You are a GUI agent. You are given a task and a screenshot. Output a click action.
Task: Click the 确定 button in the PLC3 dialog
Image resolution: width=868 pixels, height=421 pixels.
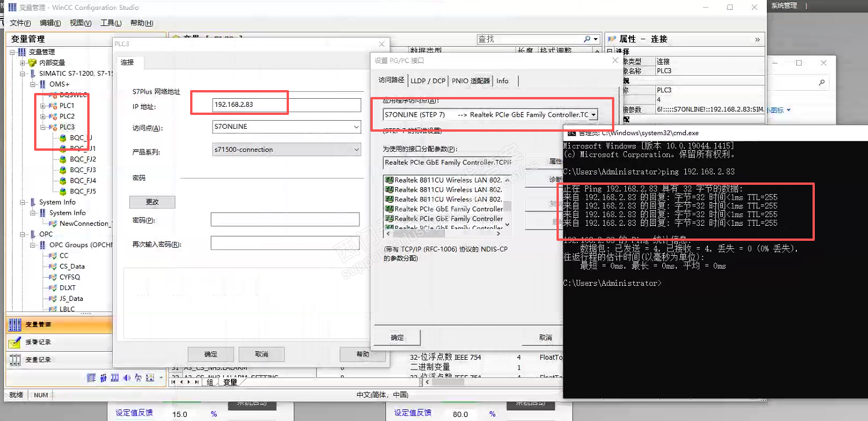click(x=211, y=354)
